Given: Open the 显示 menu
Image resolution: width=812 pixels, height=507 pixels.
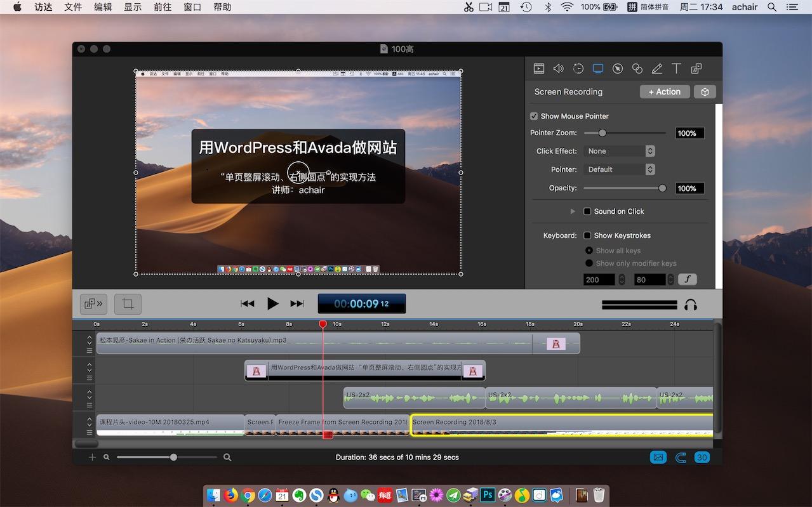Looking at the screenshot, I should pyautogui.click(x=133, y=7).
